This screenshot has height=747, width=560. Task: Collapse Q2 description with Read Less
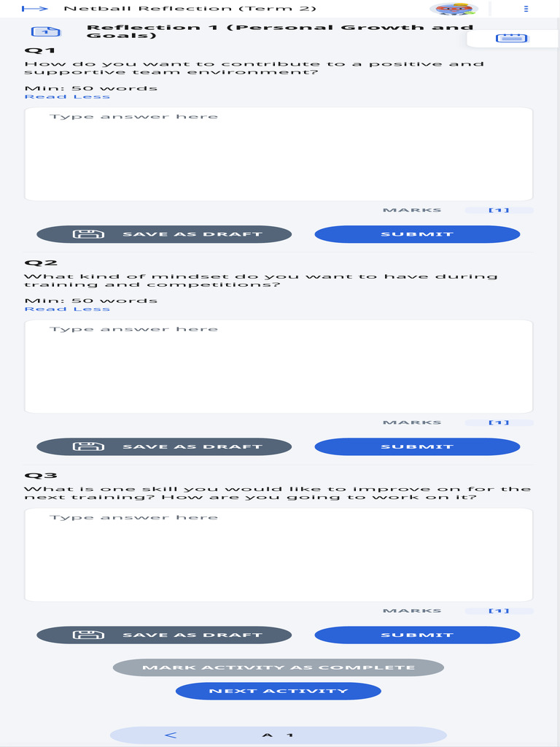pos(67,309)
